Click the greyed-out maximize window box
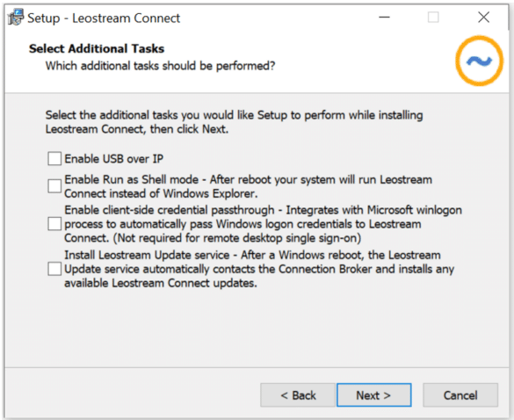This screenshot has height=420, width=514. coord(433,17)
